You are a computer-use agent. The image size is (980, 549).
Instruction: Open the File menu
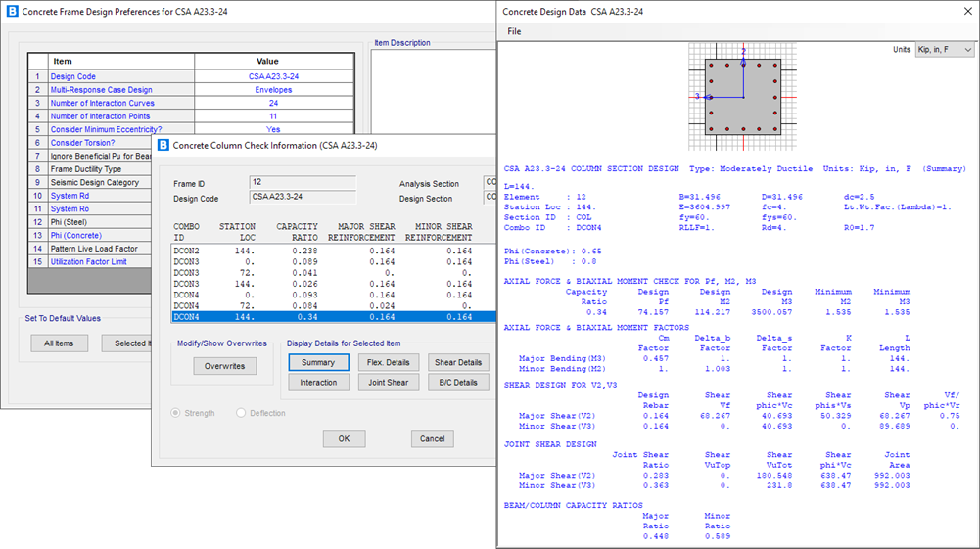[x=514, y=31]
